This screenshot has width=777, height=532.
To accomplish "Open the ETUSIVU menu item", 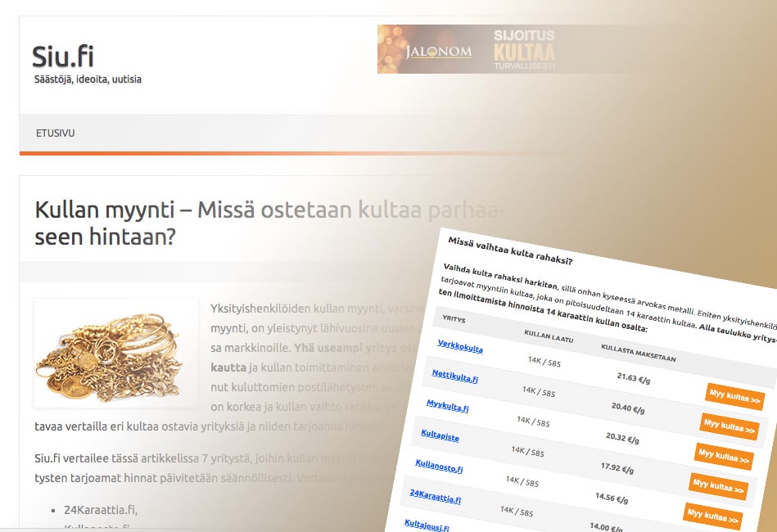I will pos(55,133).
